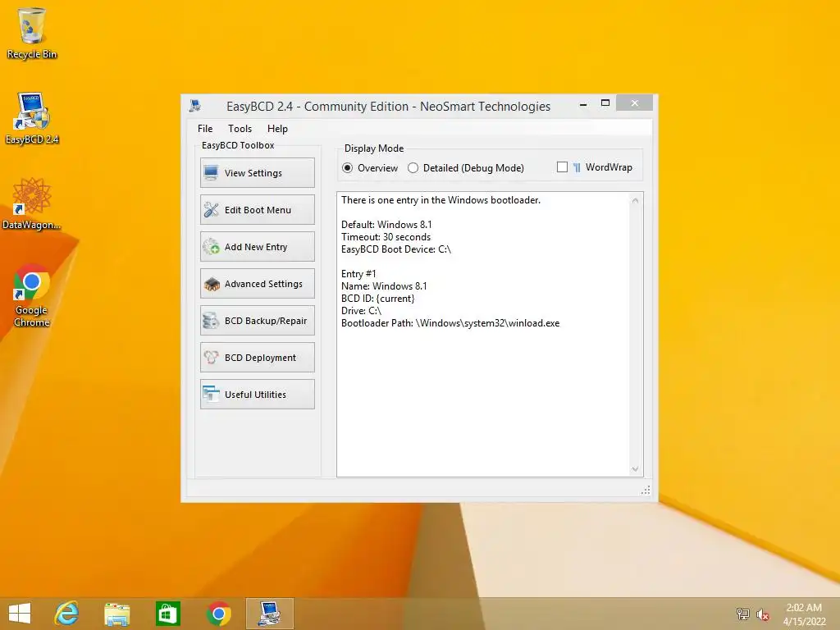Click the scroll up arrow in the text pane

tap(636, 200)
